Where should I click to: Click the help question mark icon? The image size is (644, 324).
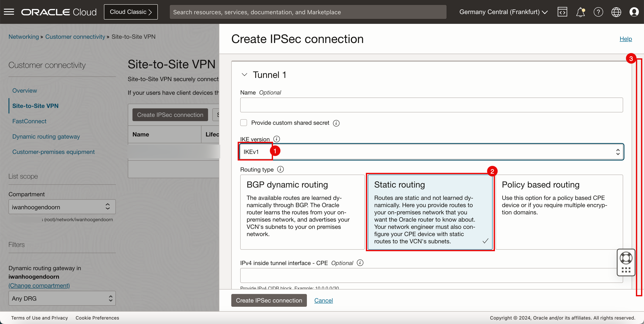(x=598, y=12)
